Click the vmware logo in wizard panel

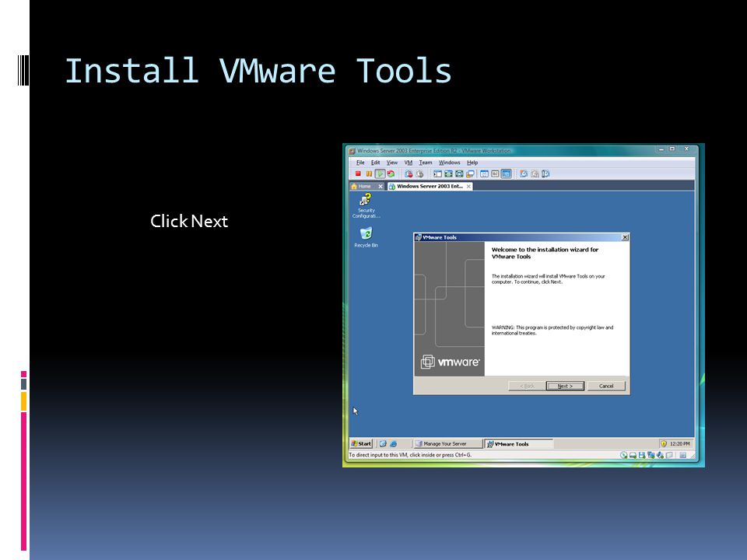pos(450,362)
